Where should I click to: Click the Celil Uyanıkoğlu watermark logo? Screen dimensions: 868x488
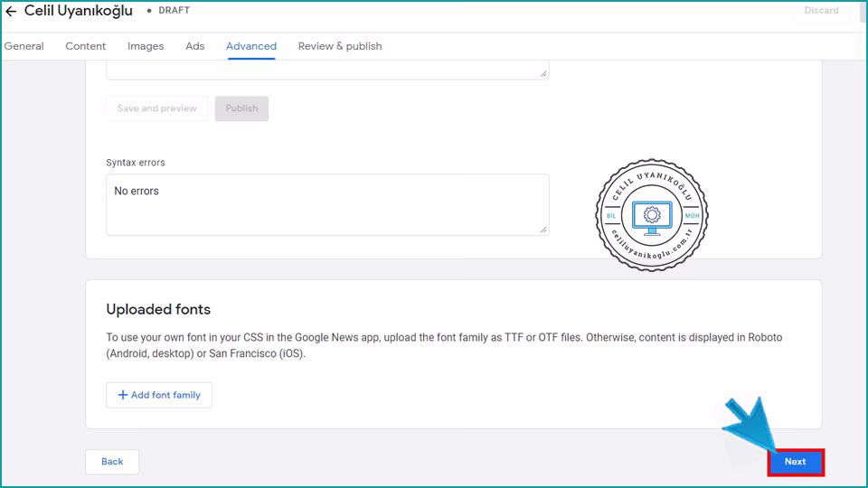(651, 215)
